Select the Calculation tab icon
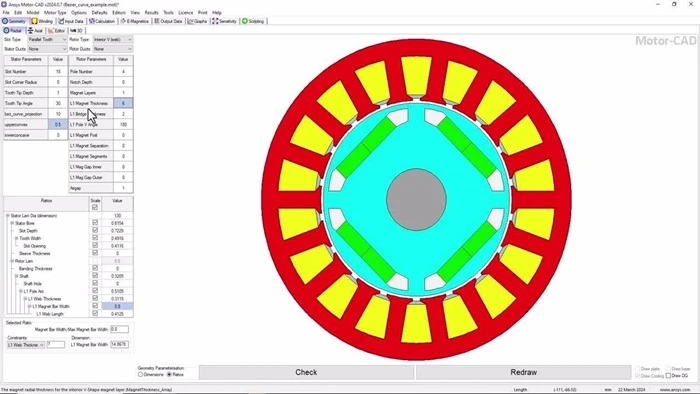Screen dimensions: 700x394 click(92, 21)
